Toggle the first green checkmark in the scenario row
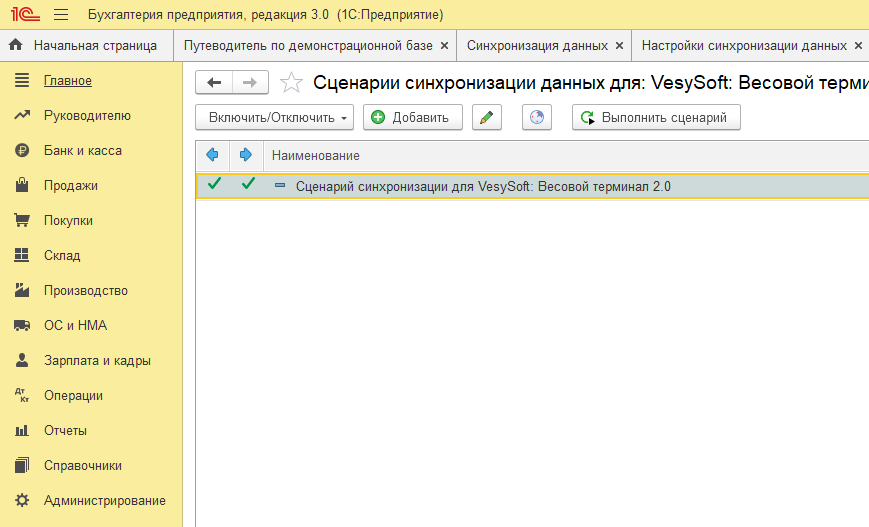Viewport: 869px width, 527px height. click(213, 185)
